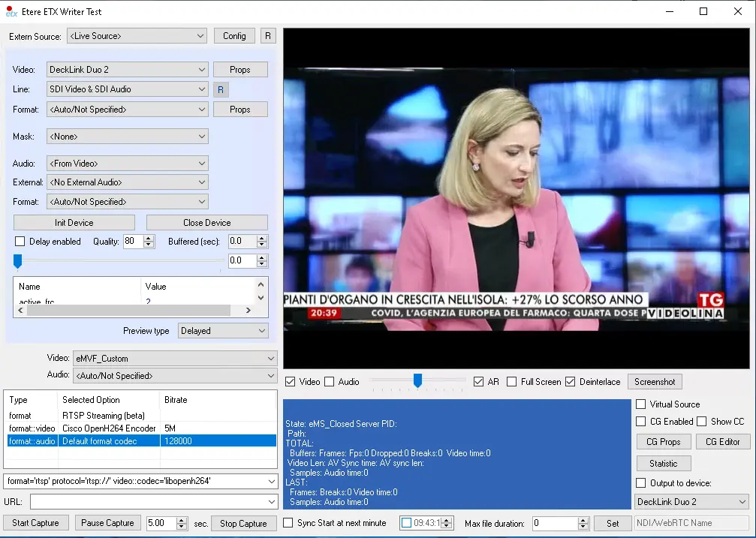Increase the Quality value with up arrow
Viewport: 756px width, 538px height.
click(x=149, y=238)
